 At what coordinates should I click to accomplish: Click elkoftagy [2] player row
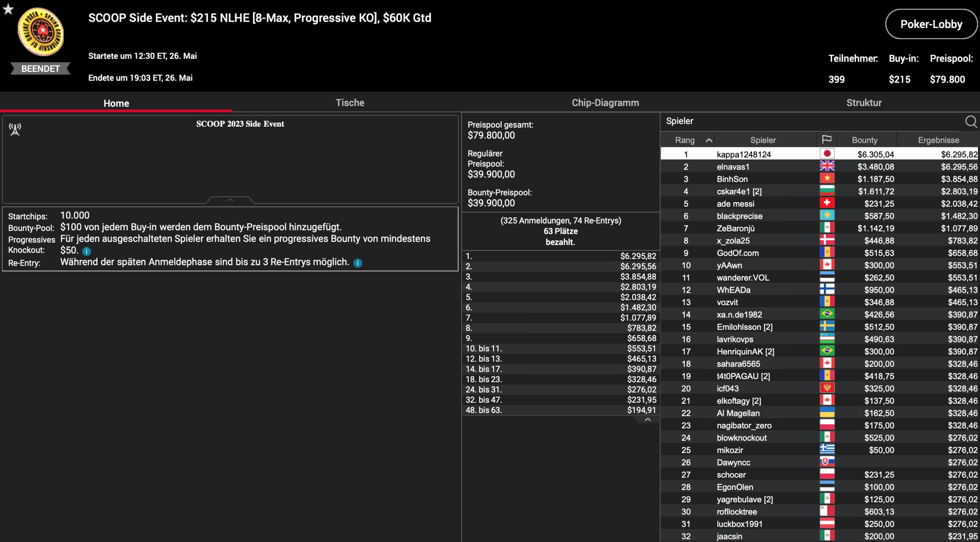(x=819, y=400)
